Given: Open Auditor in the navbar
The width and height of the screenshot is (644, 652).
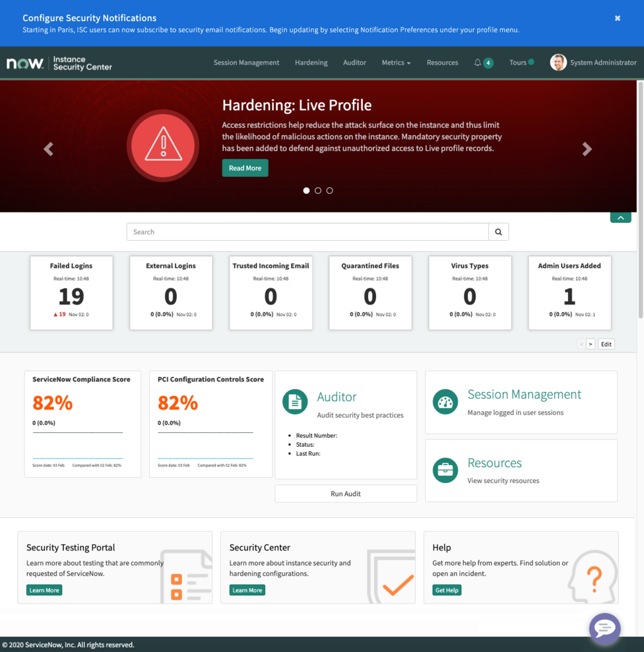Looking at the screenshot, I should (x=354, y=63).
